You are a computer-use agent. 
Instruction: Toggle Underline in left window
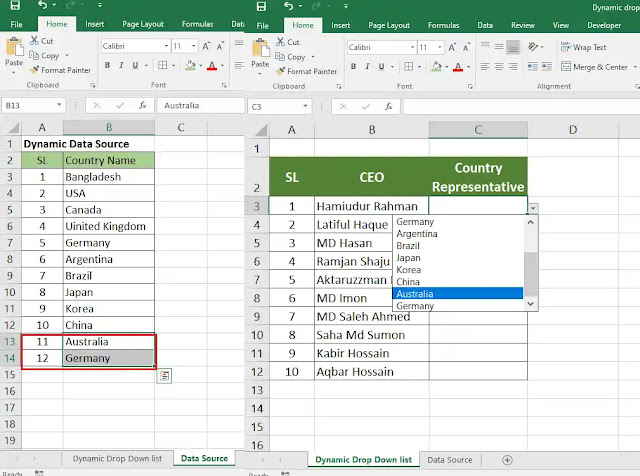(x=135, y=65)
